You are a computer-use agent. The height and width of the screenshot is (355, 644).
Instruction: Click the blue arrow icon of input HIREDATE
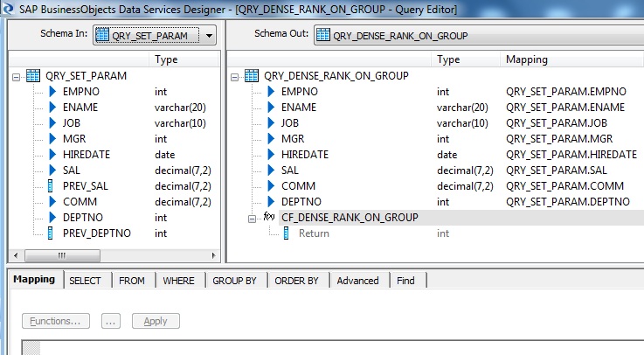coord(52,155)
